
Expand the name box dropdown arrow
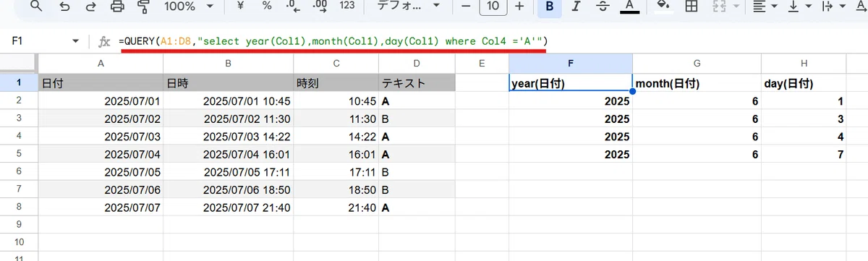[x=76, y=42]
